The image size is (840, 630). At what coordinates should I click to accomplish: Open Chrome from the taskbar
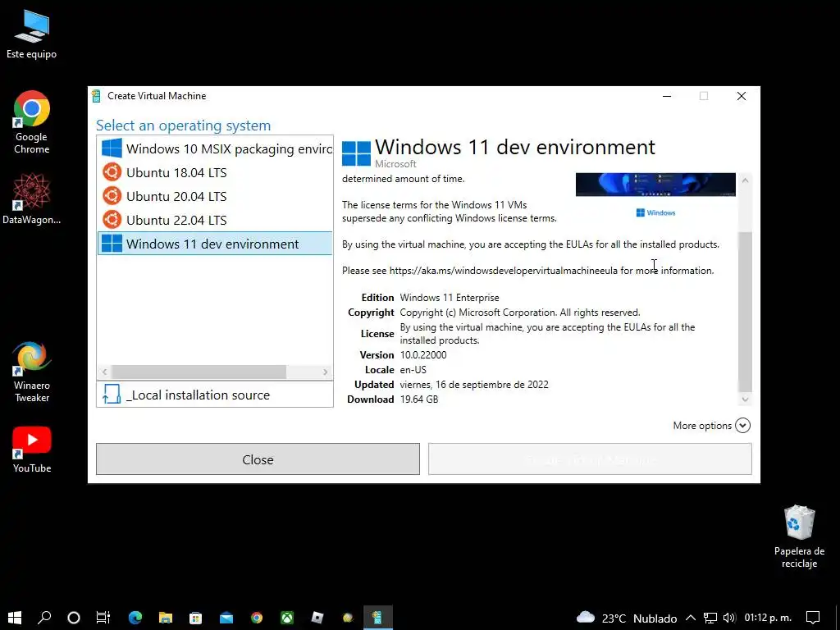click(x=257, y=618)
